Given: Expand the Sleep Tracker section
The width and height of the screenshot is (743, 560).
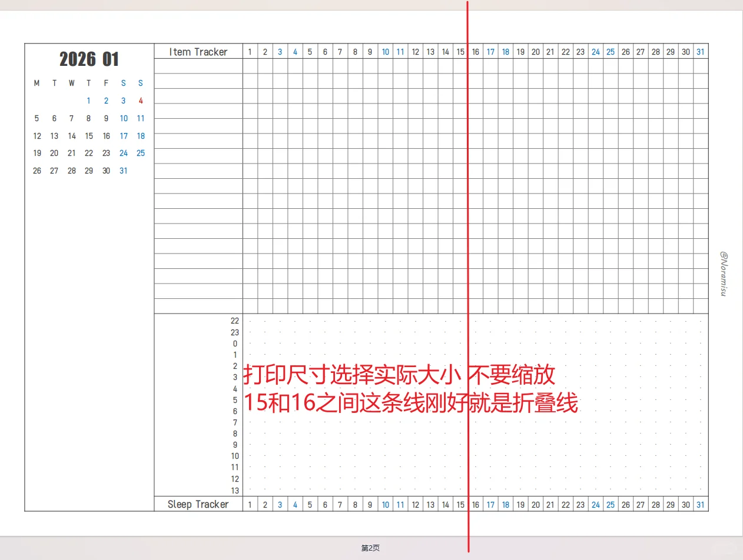Looking at the screenshot, I should [x=199, y=504].
